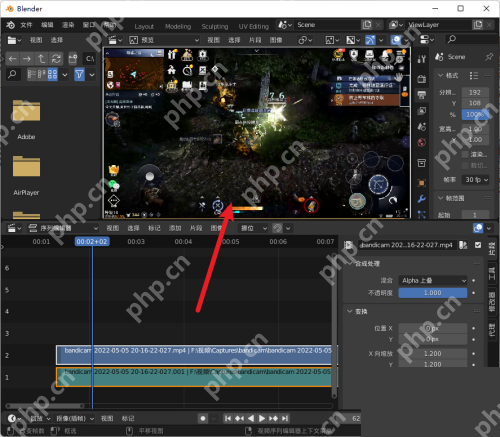Click the Blender logo menu icon
The width and height of the screenshot is (500, 437).
coord(10,25)
